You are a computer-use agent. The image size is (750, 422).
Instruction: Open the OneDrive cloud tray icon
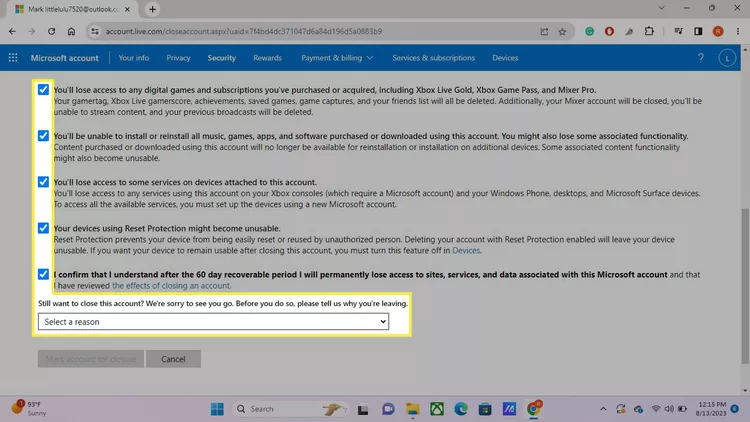coord(638,409)
